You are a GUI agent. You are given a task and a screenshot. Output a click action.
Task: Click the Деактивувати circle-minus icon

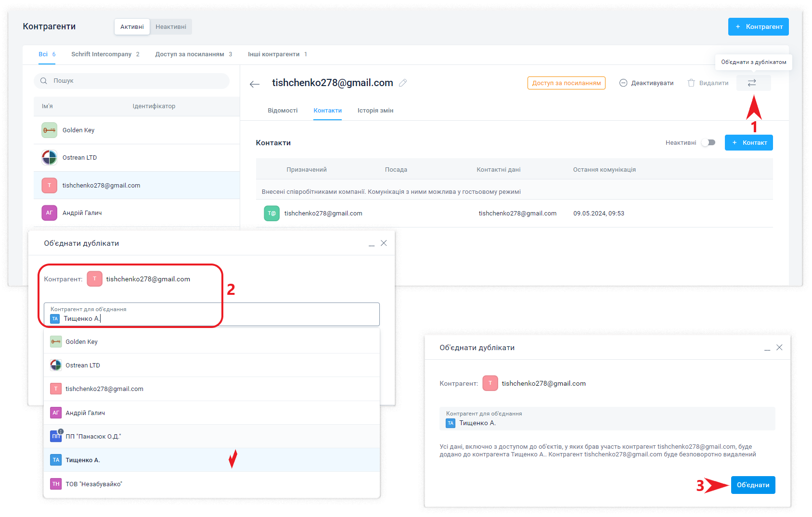click(623, 83)
